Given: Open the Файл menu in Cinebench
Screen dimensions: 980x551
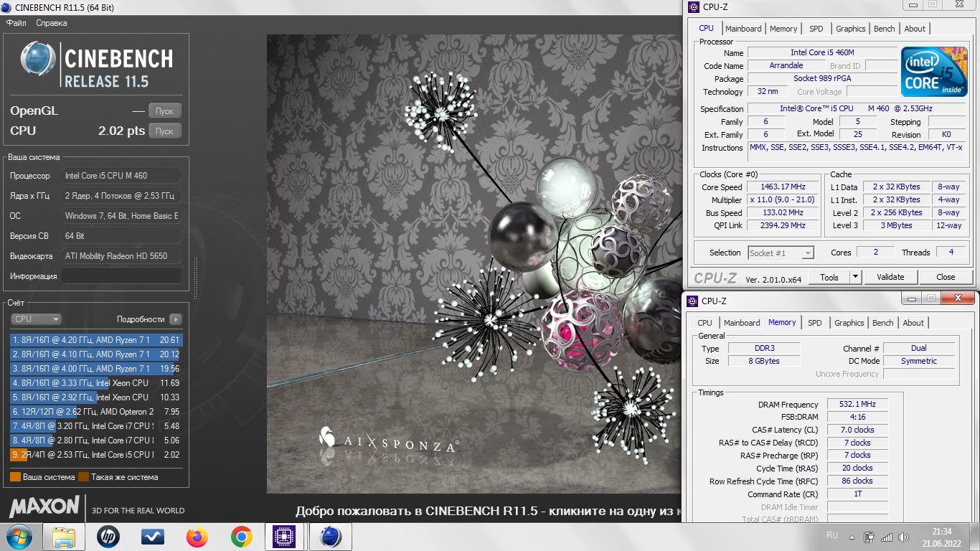Looking at the screenshot, I should tap(16, 23).
